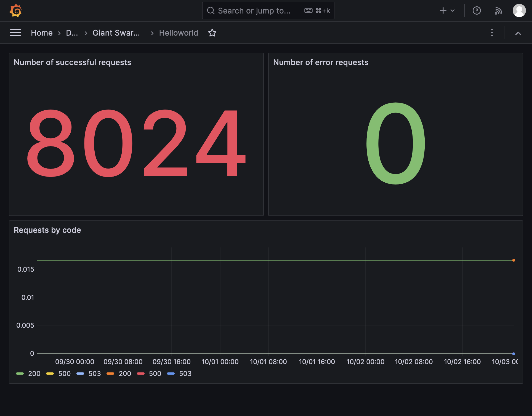Open the help icon in the top bar
Screen dimensions: 532x416
click(477, 10)
